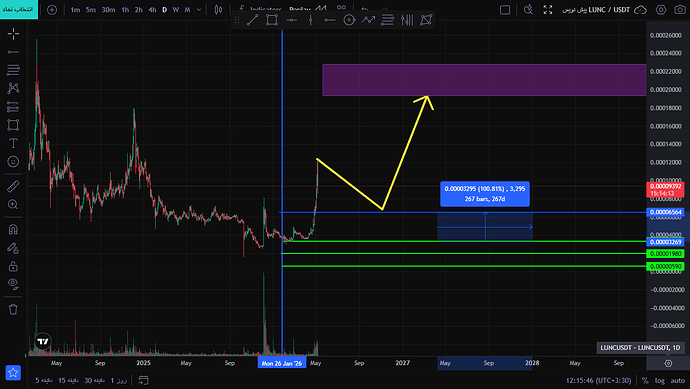This screenshot has height=389, width=690.
Task: Toggle magnet mode
Action: (x=13, y=229)
